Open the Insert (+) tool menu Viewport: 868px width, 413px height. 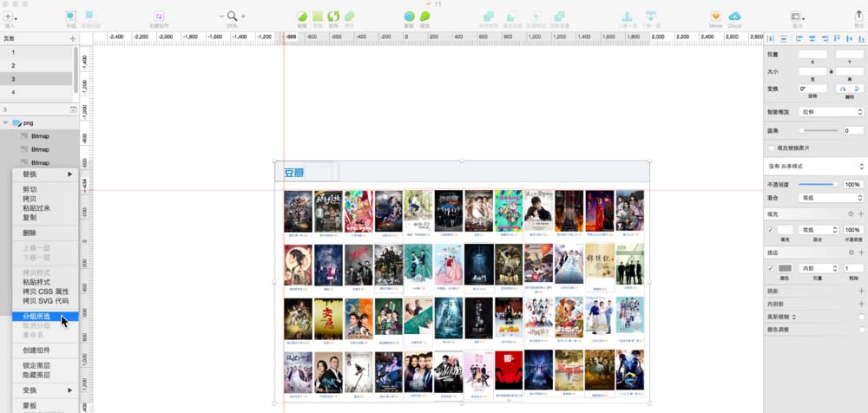click(x=10, y=16)
